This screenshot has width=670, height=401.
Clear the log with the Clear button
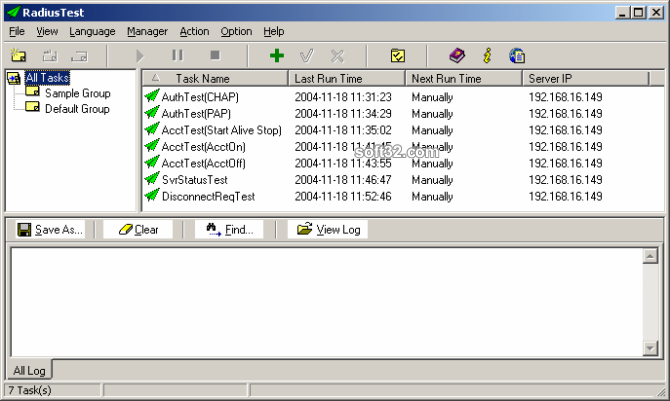pyautogui.click(x=138, y=230)
